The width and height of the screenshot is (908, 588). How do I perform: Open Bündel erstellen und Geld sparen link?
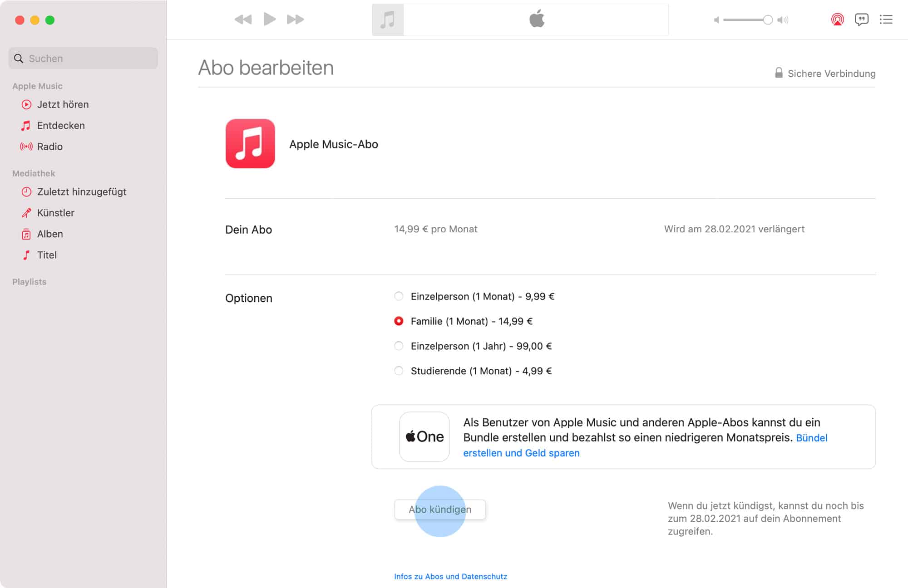521,453
